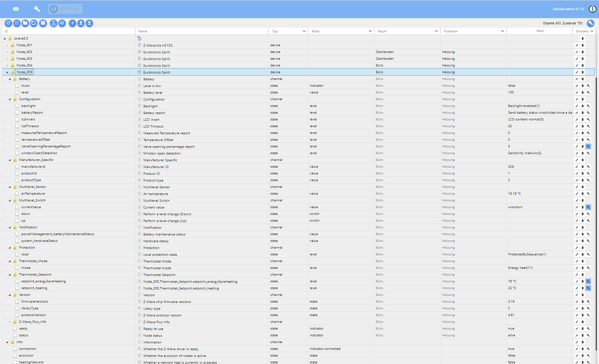
Task: Click the HOST HUB button
Action: click(65, 9)
